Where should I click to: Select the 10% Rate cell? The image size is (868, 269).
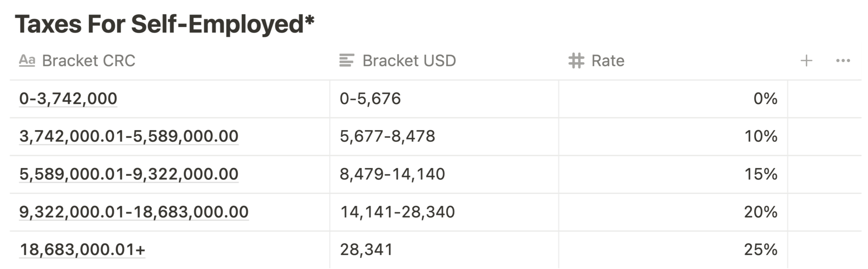click(673, 137)
